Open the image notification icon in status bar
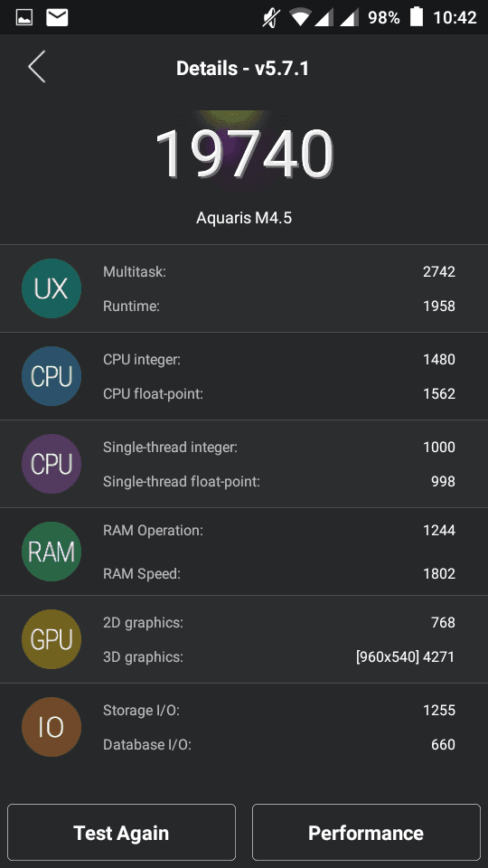Viewport: 488px width, 868px height. coord(24,18)
